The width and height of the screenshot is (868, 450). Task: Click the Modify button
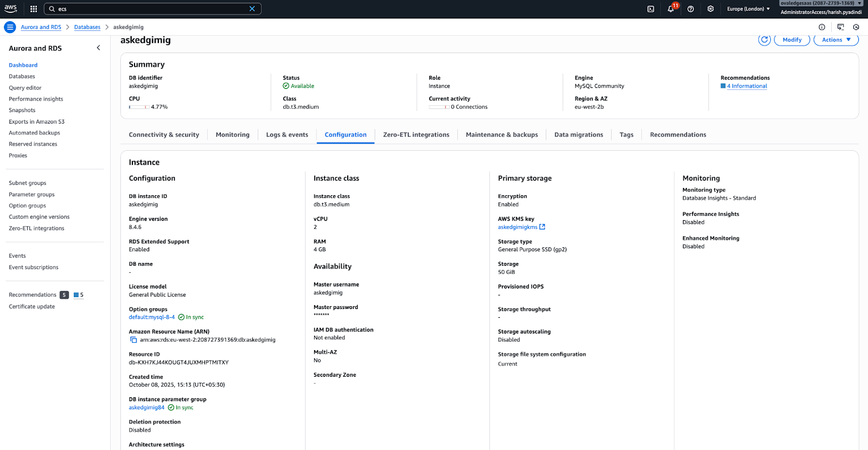(792, 40)
